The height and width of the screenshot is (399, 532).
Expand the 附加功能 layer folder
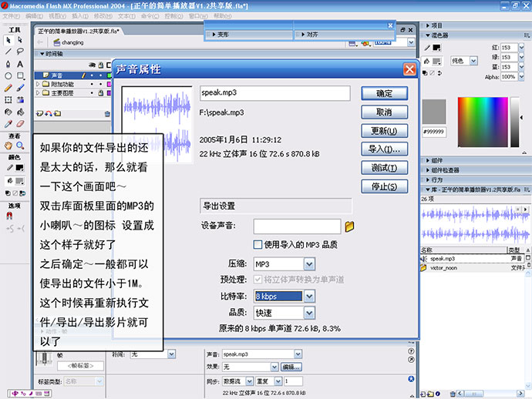(38, 84)
